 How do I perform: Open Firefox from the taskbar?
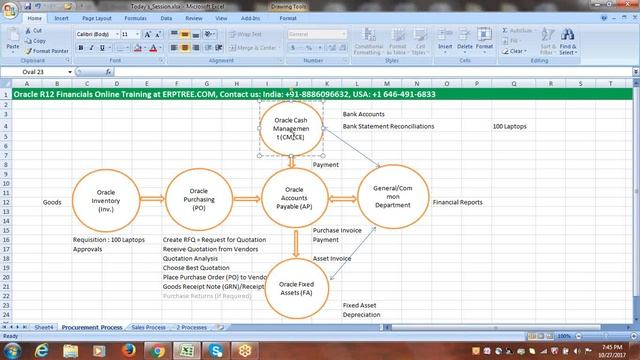(x=129, y=351)
